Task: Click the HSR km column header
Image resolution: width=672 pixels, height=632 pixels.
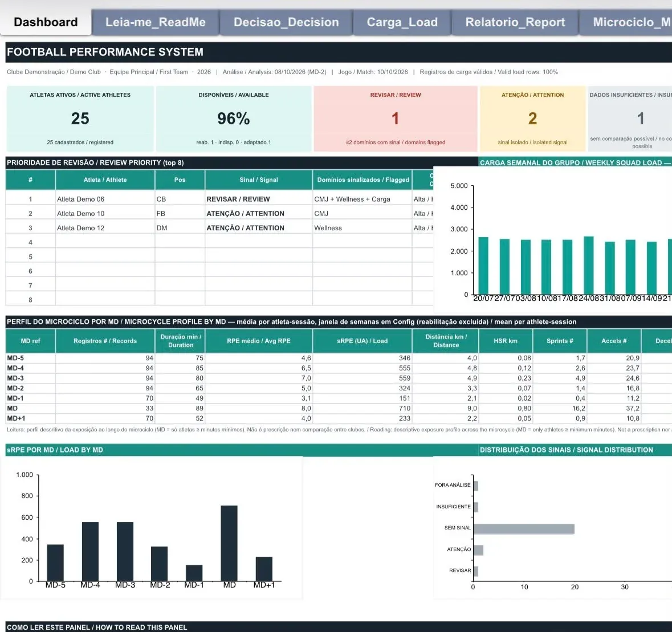Action: (x=506, y=341)
